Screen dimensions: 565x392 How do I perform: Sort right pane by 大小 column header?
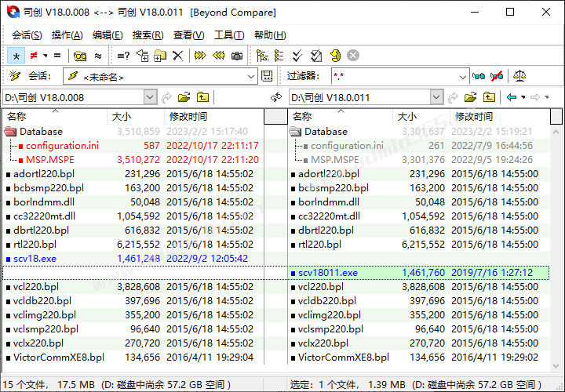(x=421, y=117)
